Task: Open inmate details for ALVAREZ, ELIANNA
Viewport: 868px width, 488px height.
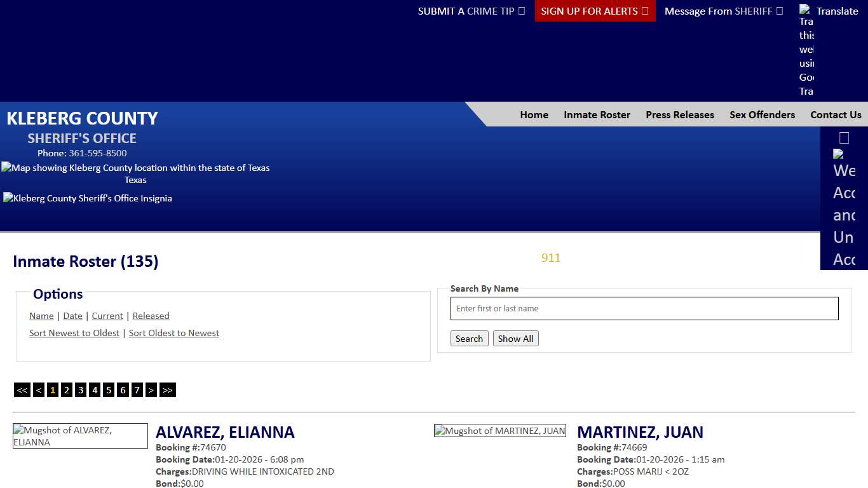Action: pos(226,432)
